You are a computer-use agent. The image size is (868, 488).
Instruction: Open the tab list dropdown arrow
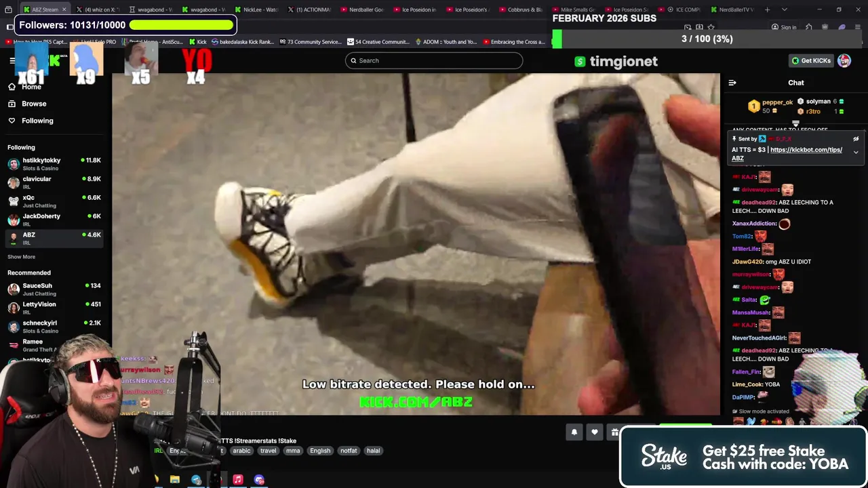pyautogui.click(x=785, y=9)
